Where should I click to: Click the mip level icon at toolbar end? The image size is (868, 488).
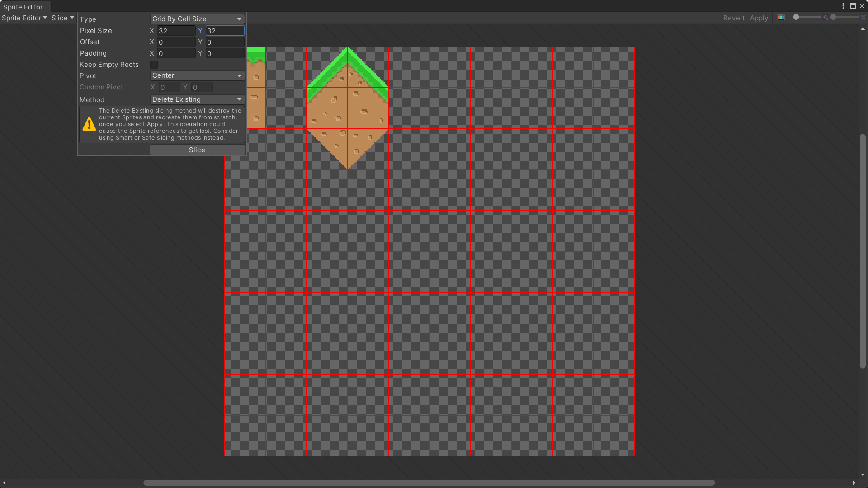[863, 18]
